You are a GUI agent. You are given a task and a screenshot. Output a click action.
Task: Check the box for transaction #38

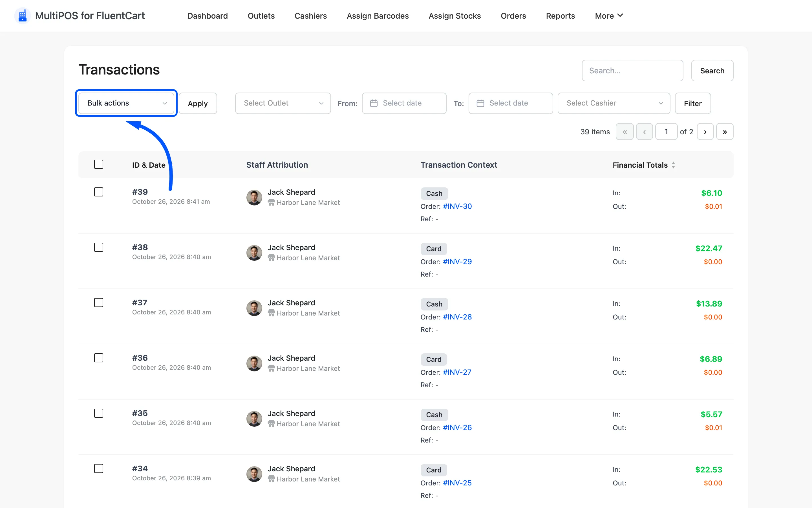99,247
